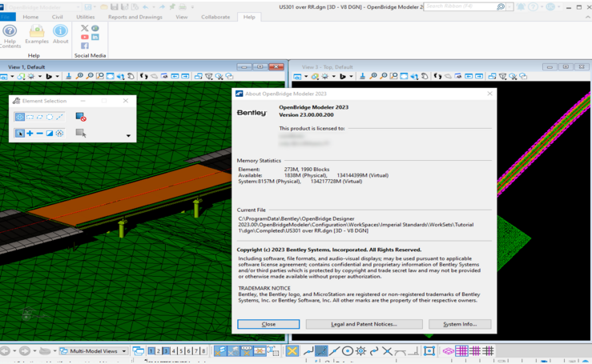The image size is (592, 364).
Task: Select Intersection snap X icon in bottom bar
Action: click(x=387, y=351)
